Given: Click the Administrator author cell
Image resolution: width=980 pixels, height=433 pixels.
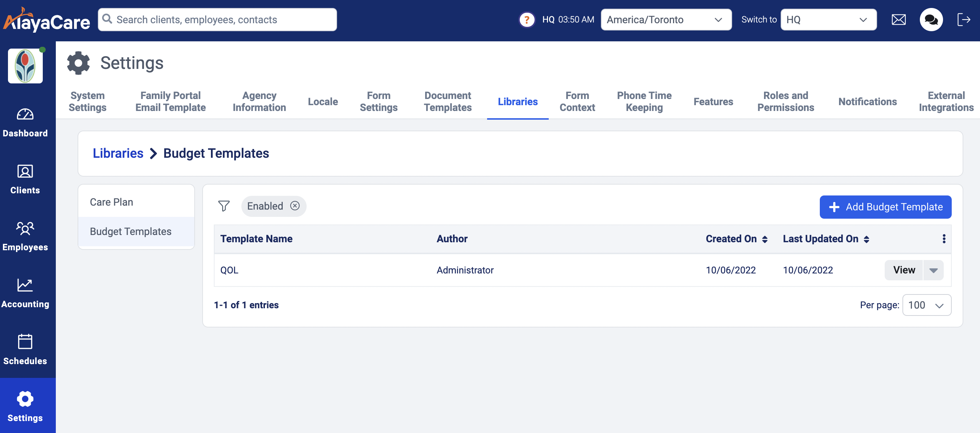Looking at the screenshot, I should [465, 271].
